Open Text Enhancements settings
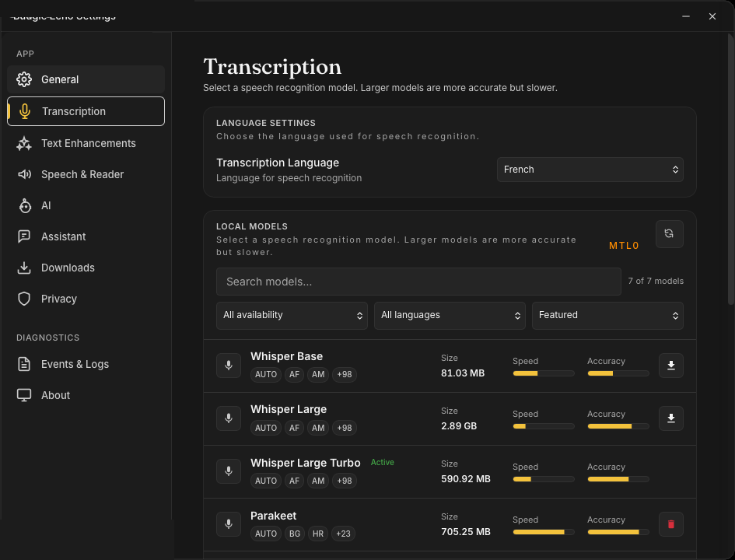The width and height of the screenshot is (735, 560). tap(86, 143)
